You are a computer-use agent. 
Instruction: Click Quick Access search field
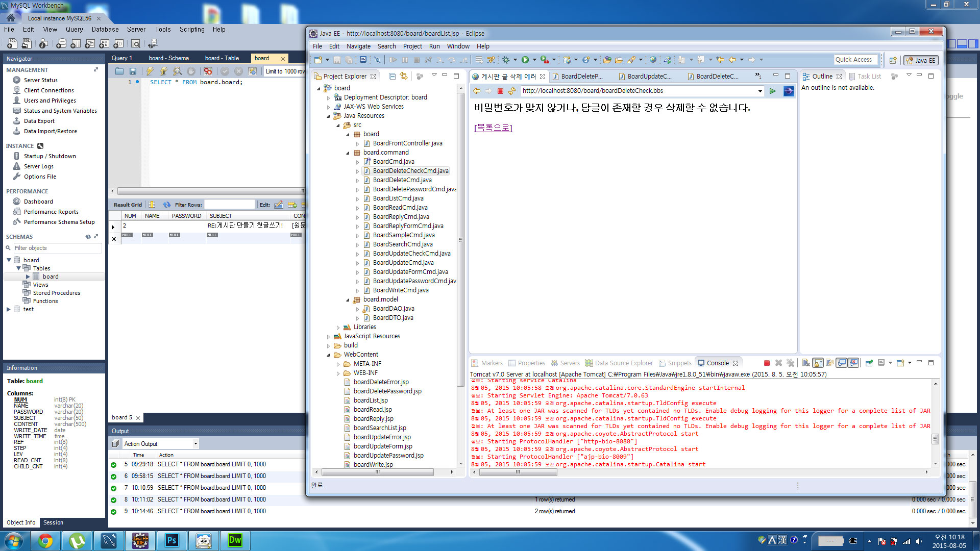click(x=855, y=60)
